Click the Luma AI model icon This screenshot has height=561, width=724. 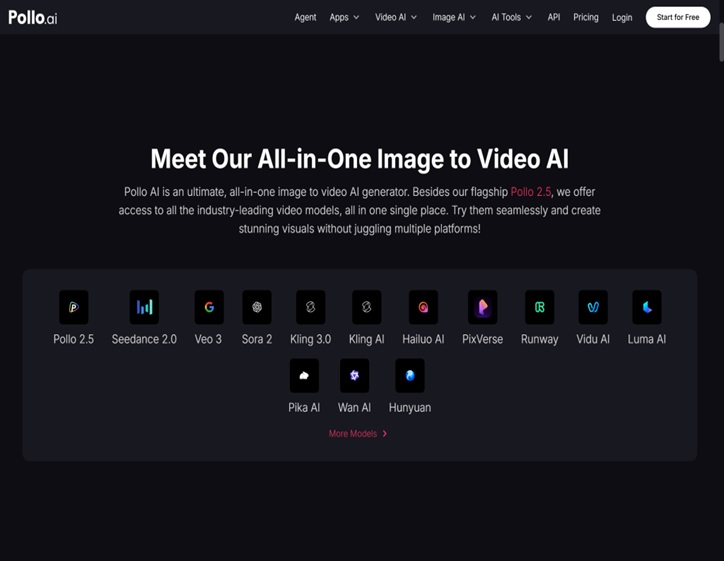click(x=647, y=307)
